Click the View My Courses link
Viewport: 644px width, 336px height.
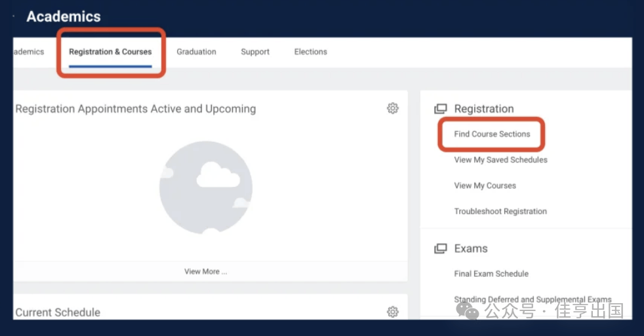pos(485,186)
